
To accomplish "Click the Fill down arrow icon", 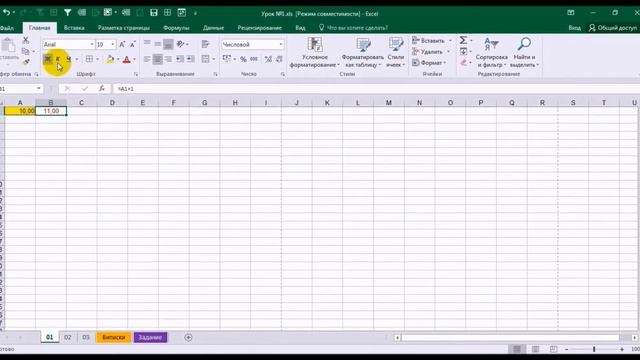I will pyautogui.click(x=463, y=51).
